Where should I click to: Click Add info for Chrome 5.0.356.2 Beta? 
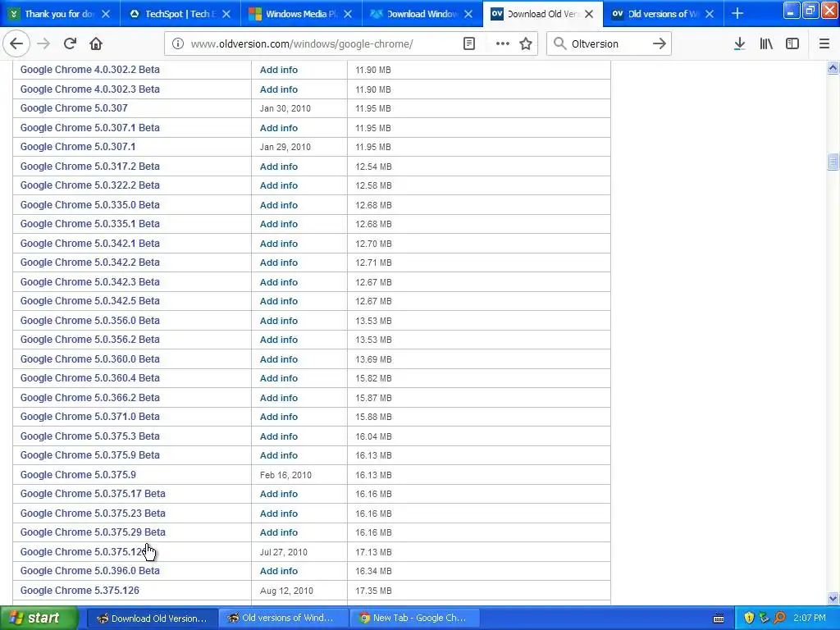point(279,340)
